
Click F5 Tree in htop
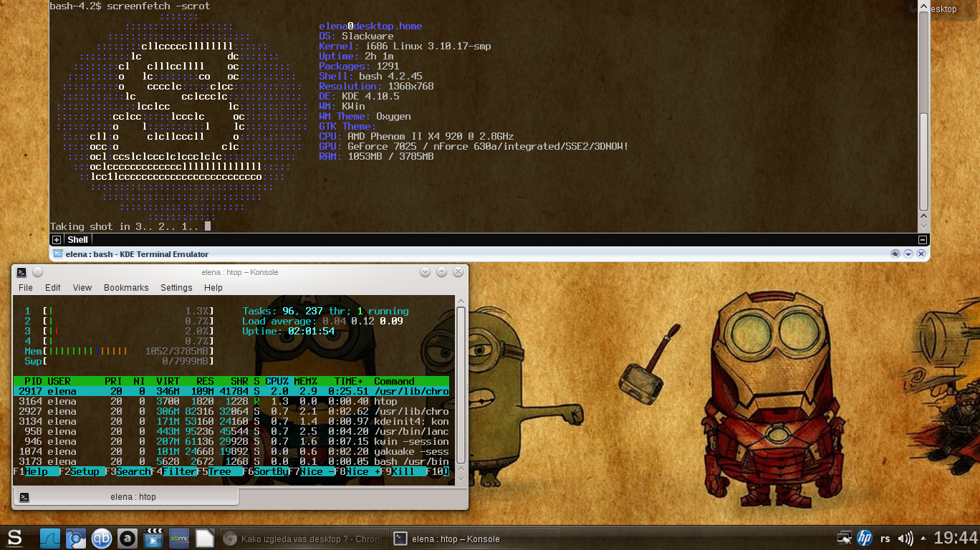point(220,471)
